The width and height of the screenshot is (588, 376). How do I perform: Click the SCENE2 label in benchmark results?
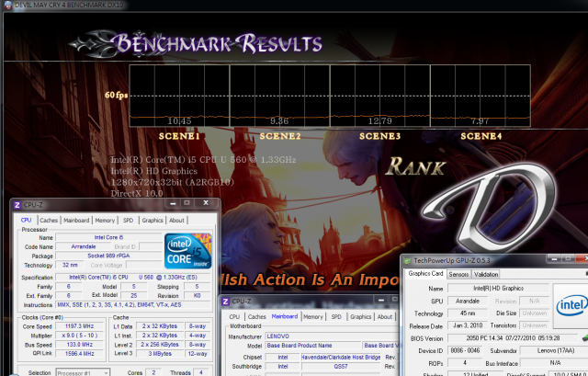[280, 136]
